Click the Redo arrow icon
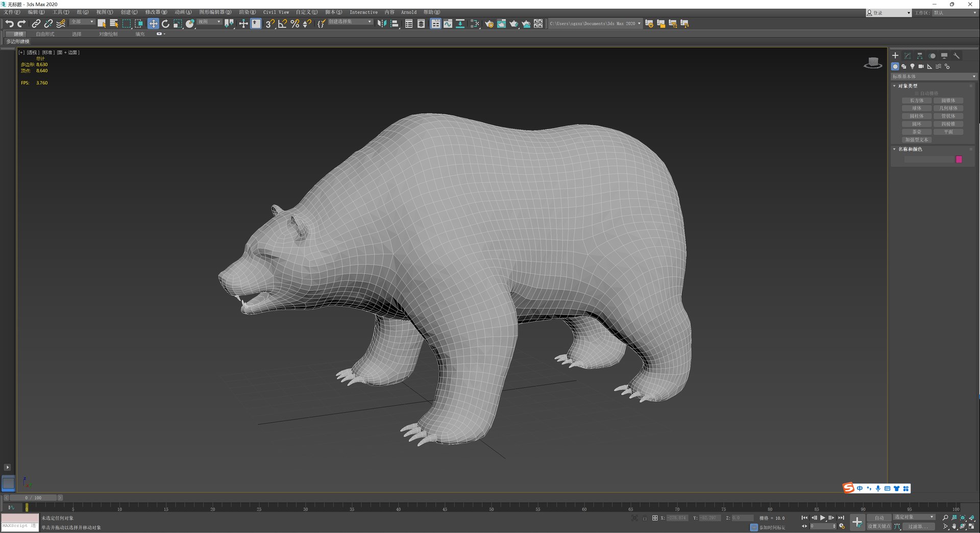Viewport: 980px width, 533px height. pos(21,23)
